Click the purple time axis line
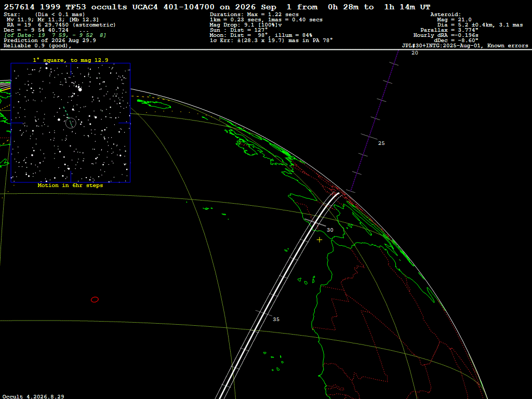This screenshot has width=532, height=399. 375,121
